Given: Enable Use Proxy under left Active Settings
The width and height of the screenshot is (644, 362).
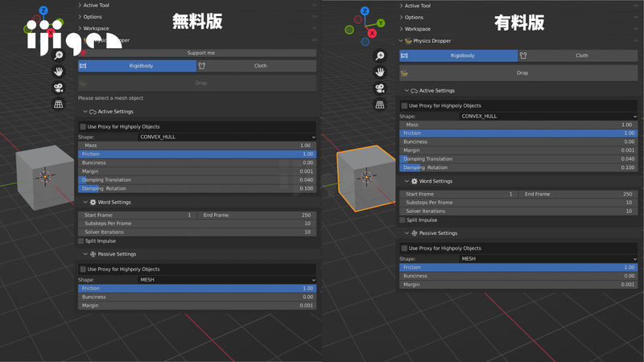Looking at the screenshot, I should point(83,126).
